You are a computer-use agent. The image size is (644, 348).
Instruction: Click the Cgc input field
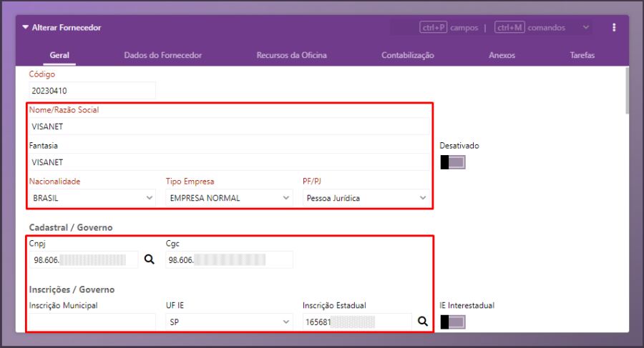pyautogui.click(x=229, y=260)
